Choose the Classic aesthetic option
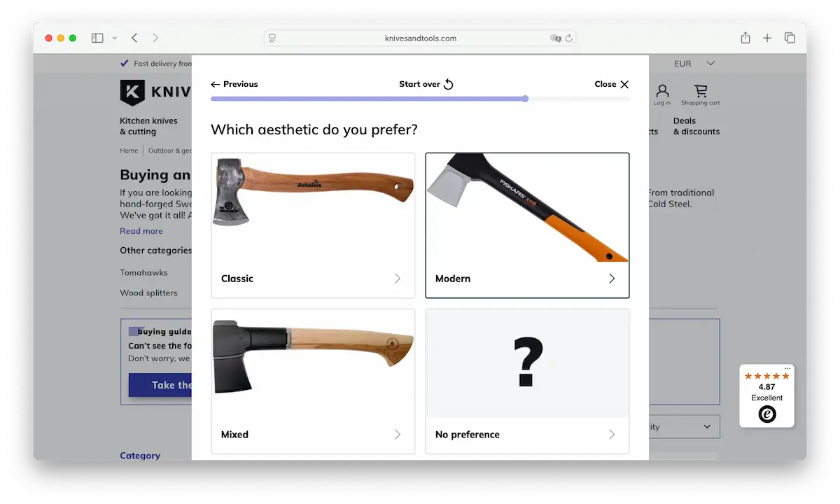The width and height of the screenshot is (840, 504). point(313,225)
